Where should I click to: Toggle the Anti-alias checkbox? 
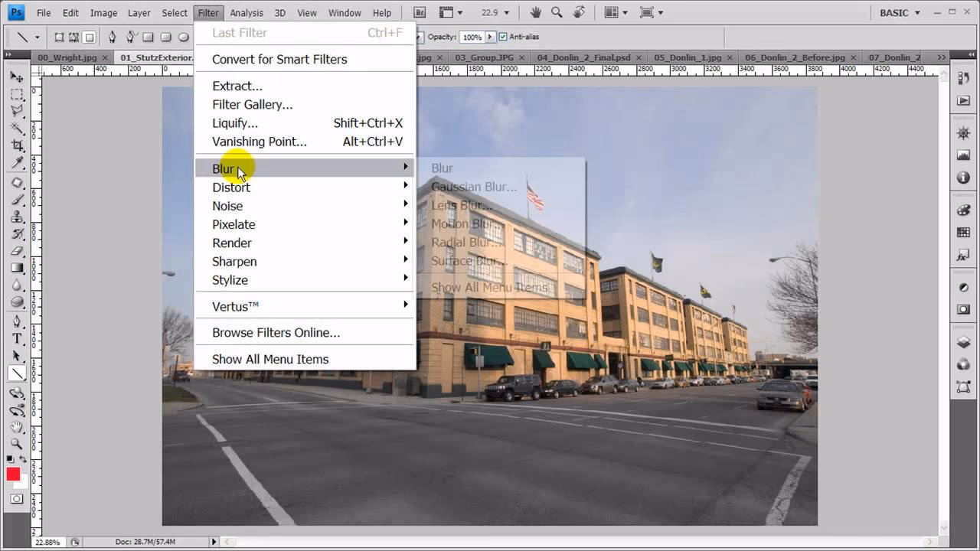click(503, 37)
